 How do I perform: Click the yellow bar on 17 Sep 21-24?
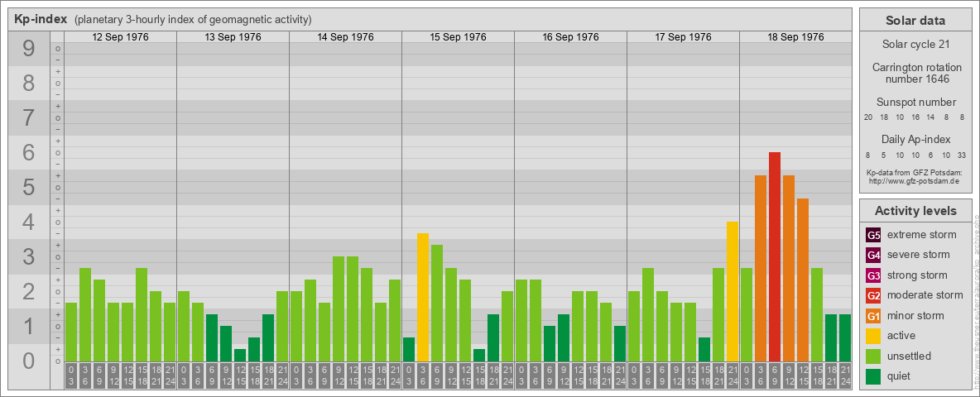733,291
